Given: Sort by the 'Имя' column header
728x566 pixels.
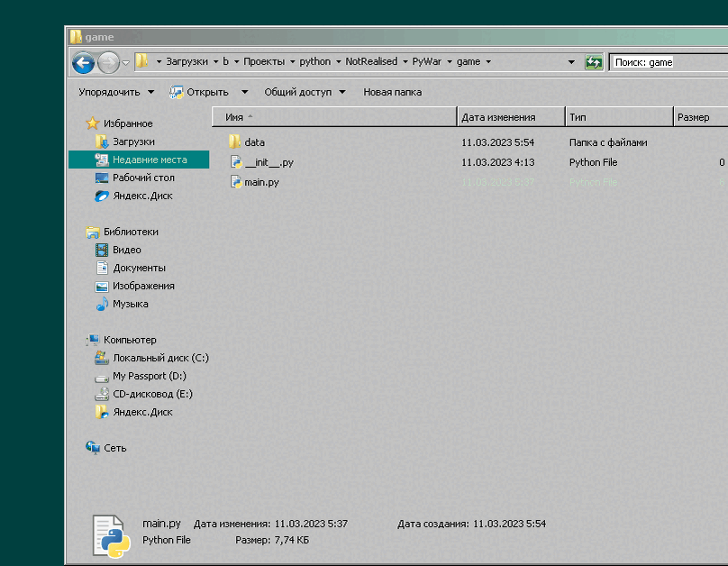Looking at the screenshot, I should tap(334, 117).
